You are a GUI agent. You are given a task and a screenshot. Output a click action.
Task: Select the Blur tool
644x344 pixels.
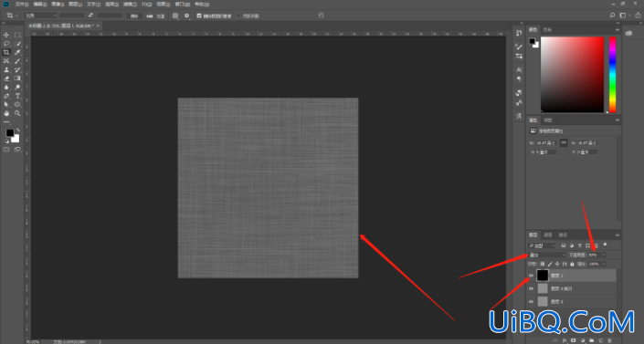point(6,87)
